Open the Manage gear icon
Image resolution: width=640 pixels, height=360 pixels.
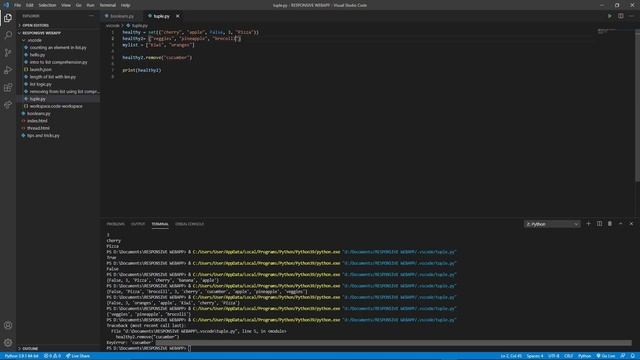pos(8,343)
